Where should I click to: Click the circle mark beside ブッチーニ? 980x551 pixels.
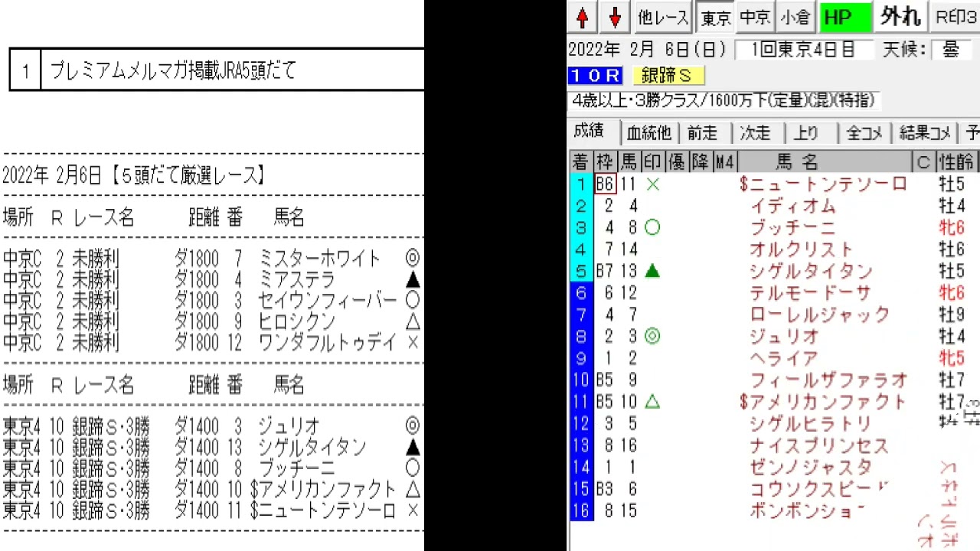652,228
